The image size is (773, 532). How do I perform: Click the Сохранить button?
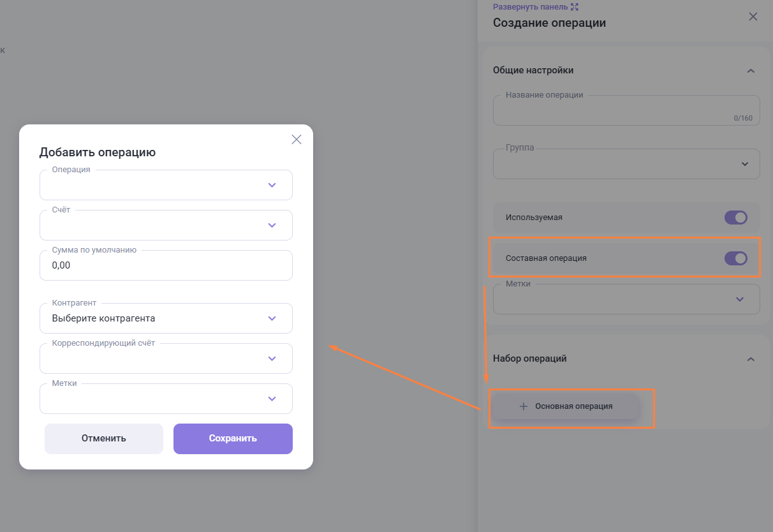(233, 439)
